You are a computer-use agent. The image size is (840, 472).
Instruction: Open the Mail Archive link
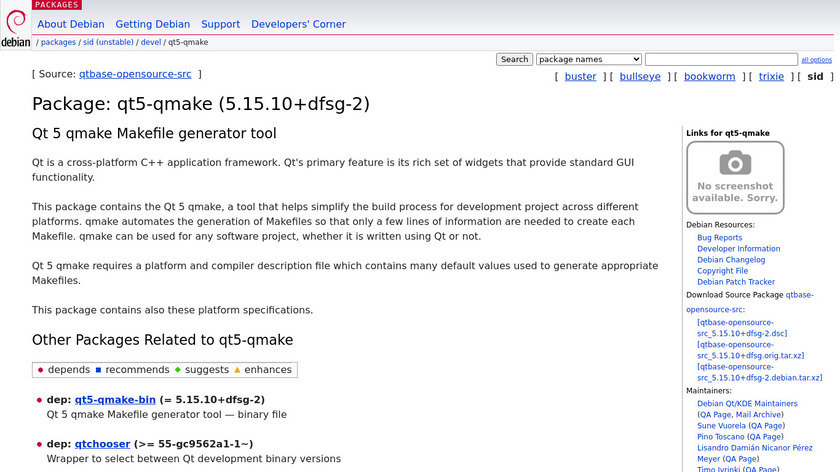coord(758,415)
